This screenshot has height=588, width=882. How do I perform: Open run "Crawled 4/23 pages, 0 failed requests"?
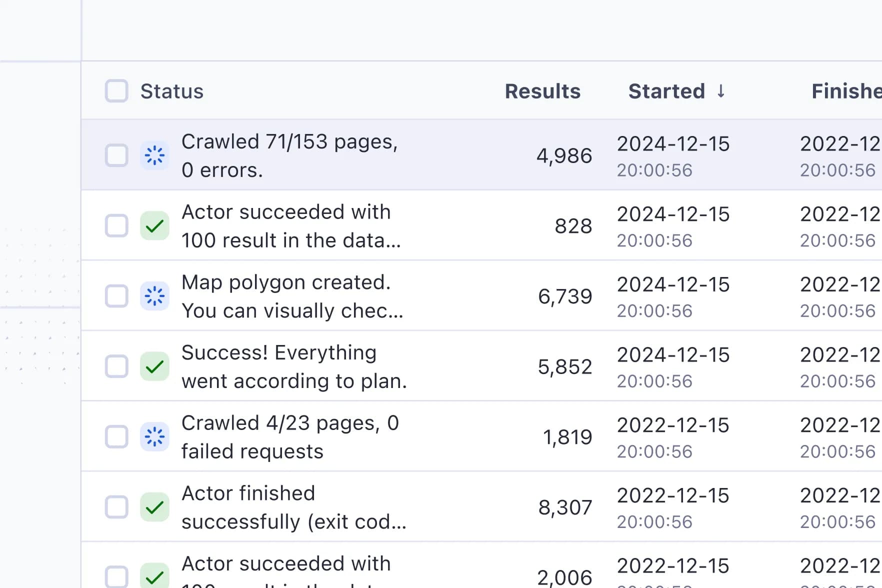290,436
